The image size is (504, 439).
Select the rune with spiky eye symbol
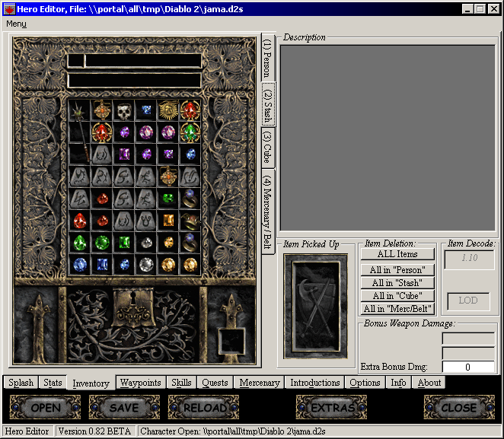[x=80, y=177]
